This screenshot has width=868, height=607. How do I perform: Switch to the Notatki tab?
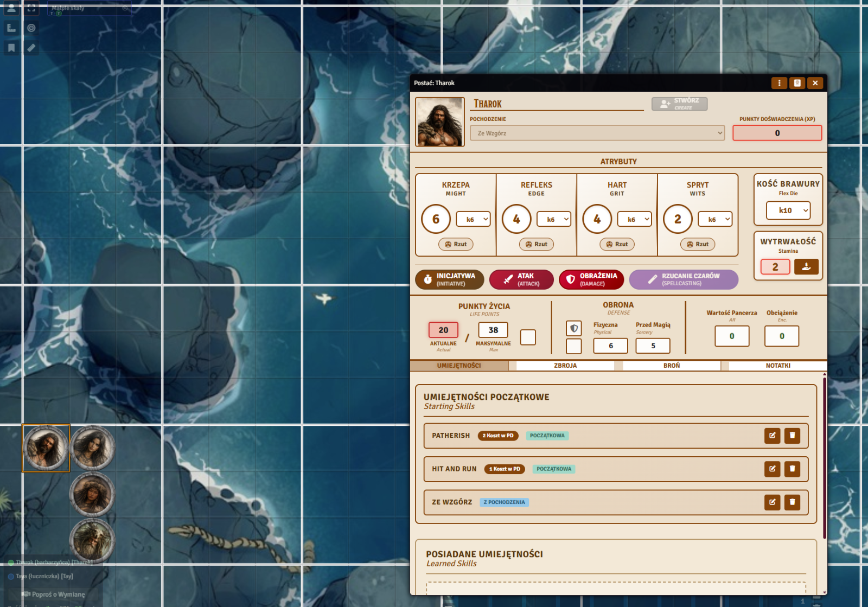tap(777, 366)
